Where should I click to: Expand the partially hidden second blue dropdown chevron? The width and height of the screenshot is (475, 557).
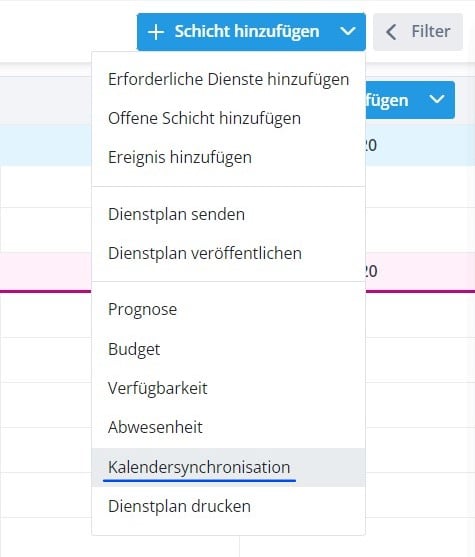[436, 99]
